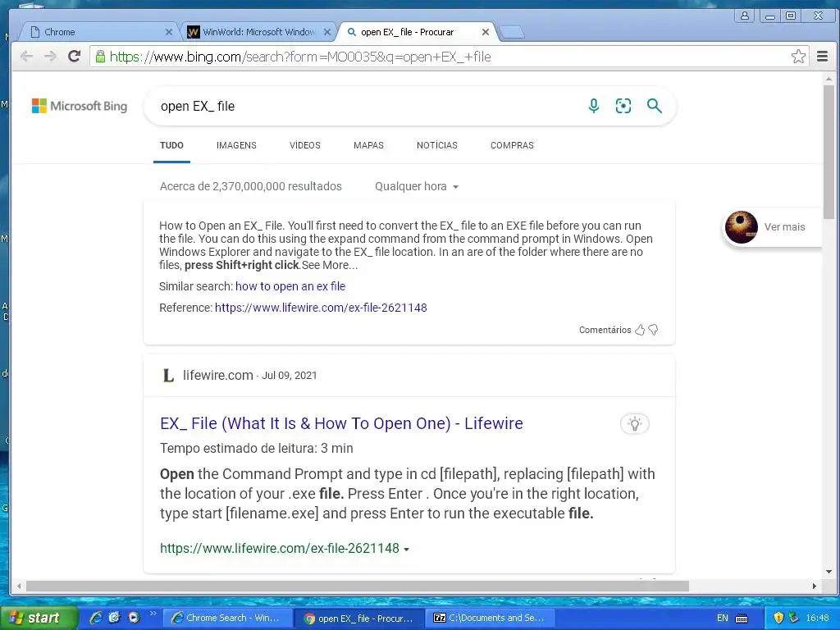Viewport: 840px width, 630px height.
Task: Close the WinWorld tab
Action: click(326, 32)
